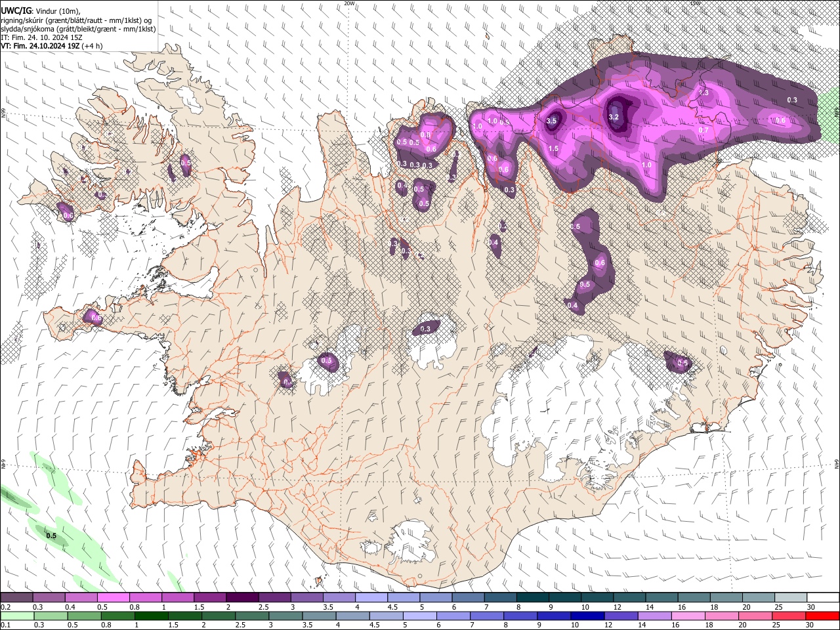This screenshot has width=840, height=630.
Task: Click the darkest green 1 swatch in the bottom legend row
Action: pyautogui.click(x=151, y=616)
